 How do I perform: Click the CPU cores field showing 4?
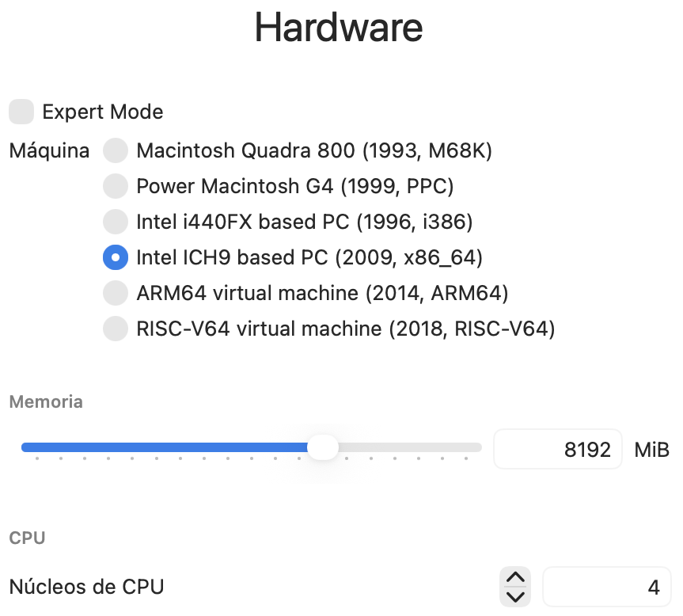606,587
